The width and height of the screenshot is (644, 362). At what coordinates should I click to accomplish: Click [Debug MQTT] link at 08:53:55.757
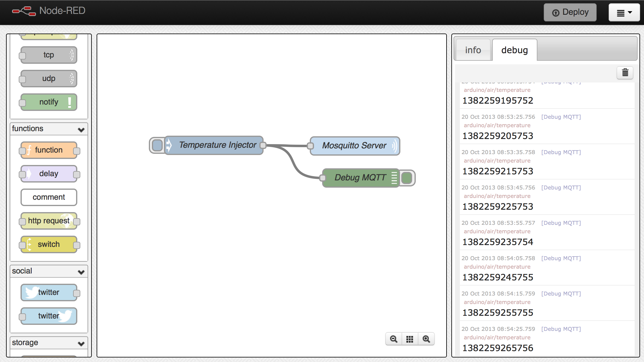point(561,223)
